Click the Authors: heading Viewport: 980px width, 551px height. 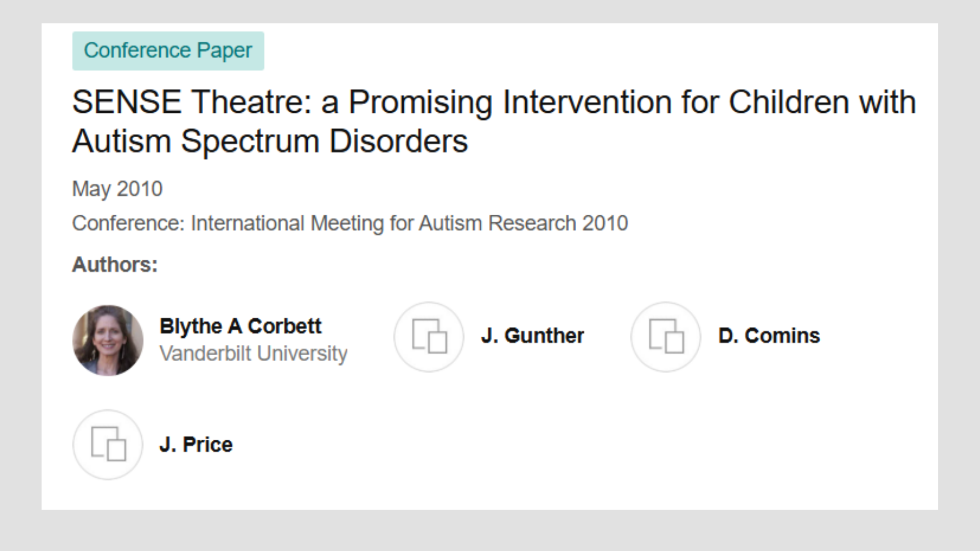115,265
